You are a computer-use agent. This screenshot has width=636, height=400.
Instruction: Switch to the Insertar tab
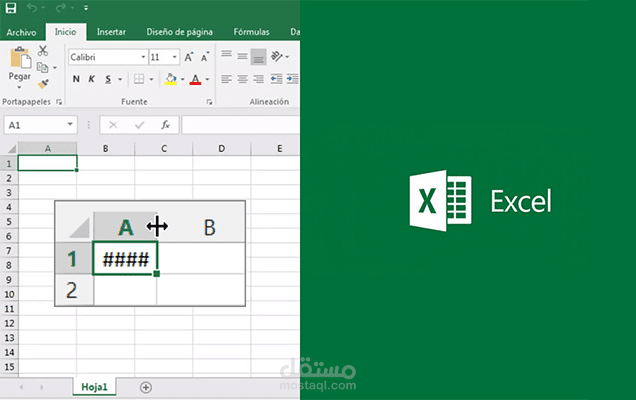coord(111,32)
